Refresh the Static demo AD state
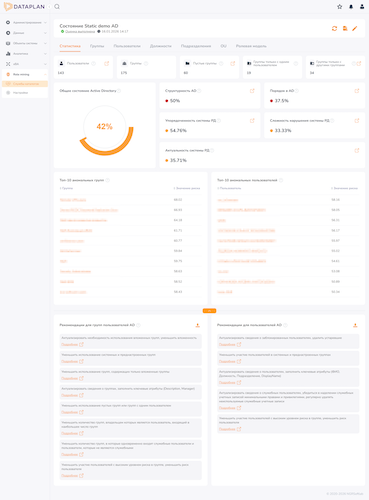Viewport: 369px width, 500px height. (334, 28)
